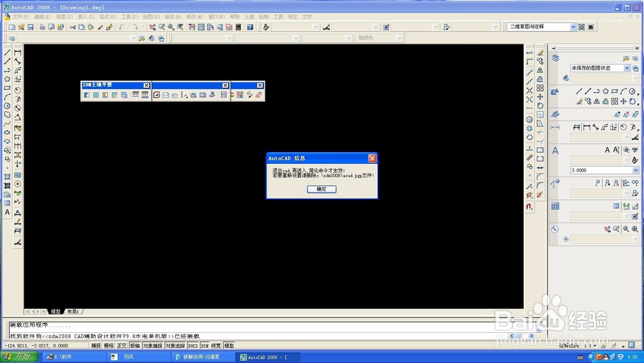
Task: Switch to the 羽风 taskbar window
Action: (x=138, y=357)
